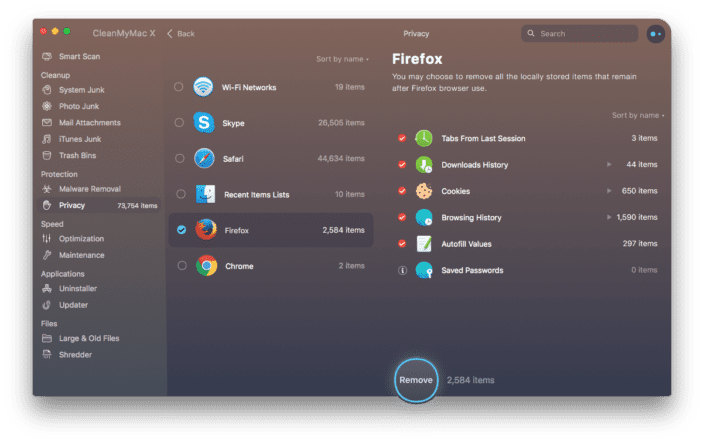Click the Mail Attachments envelope icon
Screen dimensions: 704x443
[x=47, y=123]
